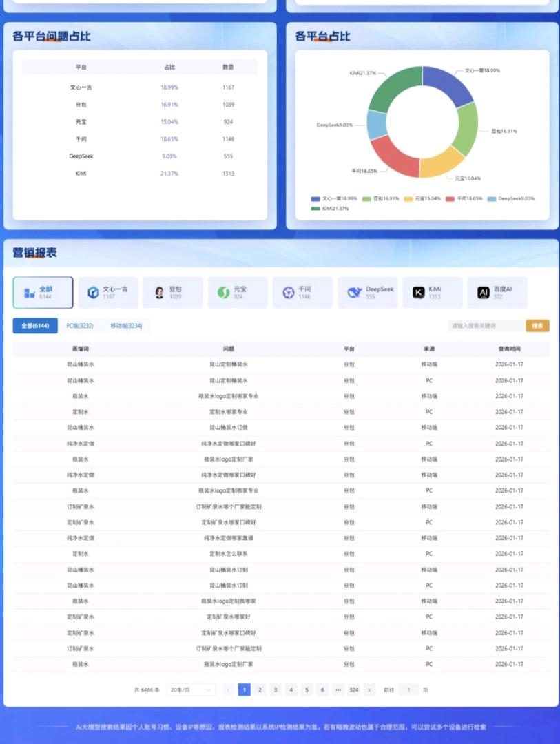The image size is (560, 744).
Task: Go to next page using right chevron
Action: click(370, 690)
